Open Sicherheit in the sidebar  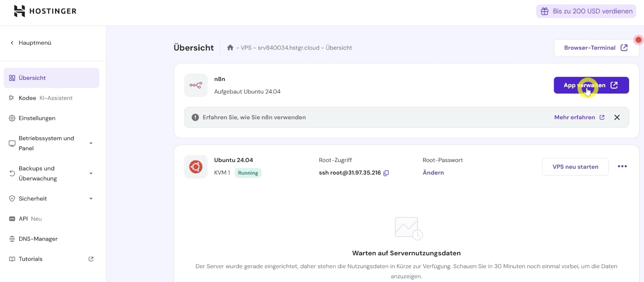(x=51, y=199)
